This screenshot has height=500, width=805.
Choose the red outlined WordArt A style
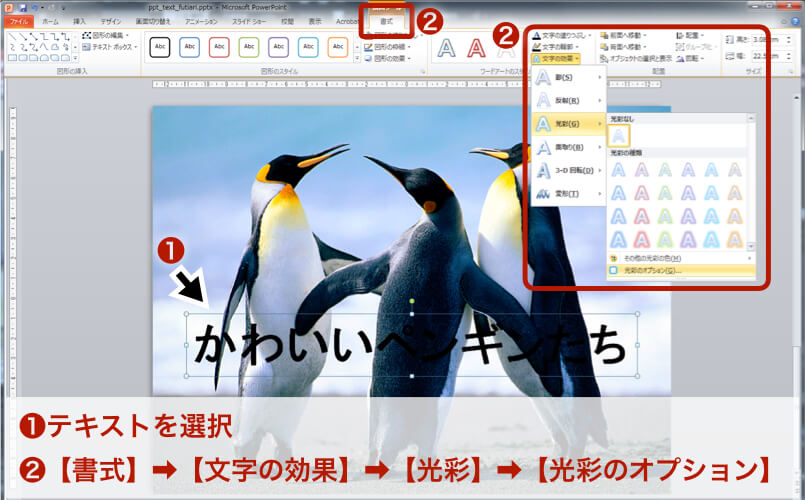476,48
